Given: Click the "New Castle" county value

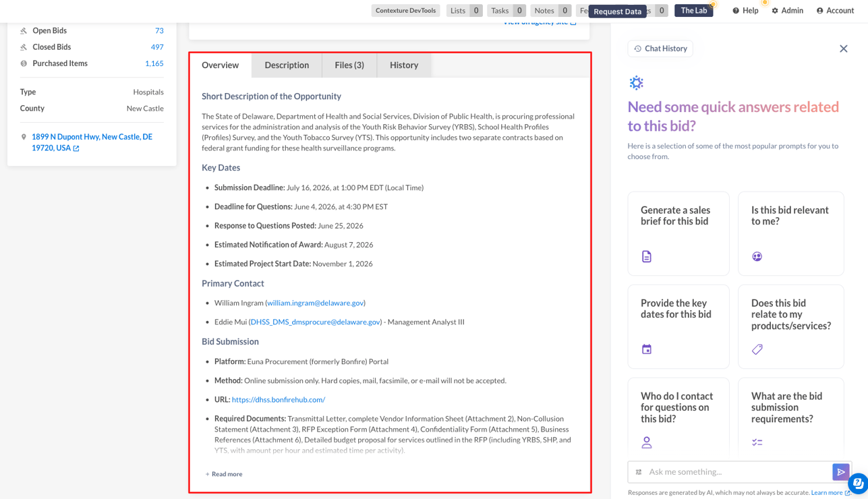Looking at the screenshot, I should [145, 108].
